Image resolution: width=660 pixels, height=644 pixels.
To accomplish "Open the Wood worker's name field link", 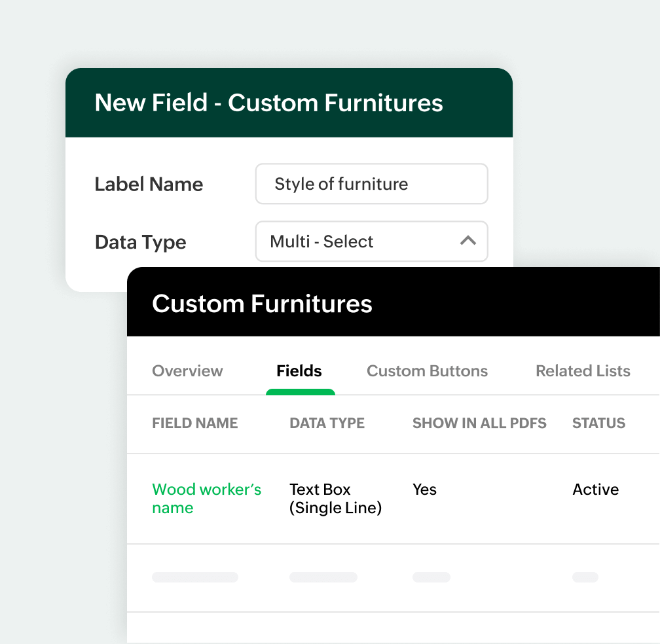I will point(206,498).
